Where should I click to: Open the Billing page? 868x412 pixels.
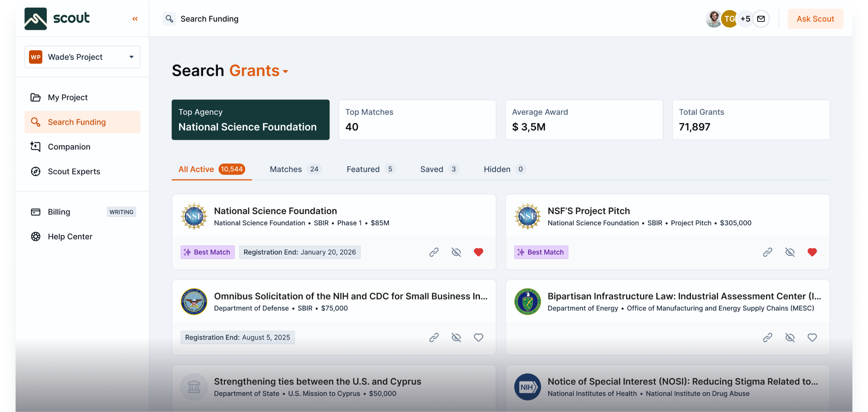(59, 212)
